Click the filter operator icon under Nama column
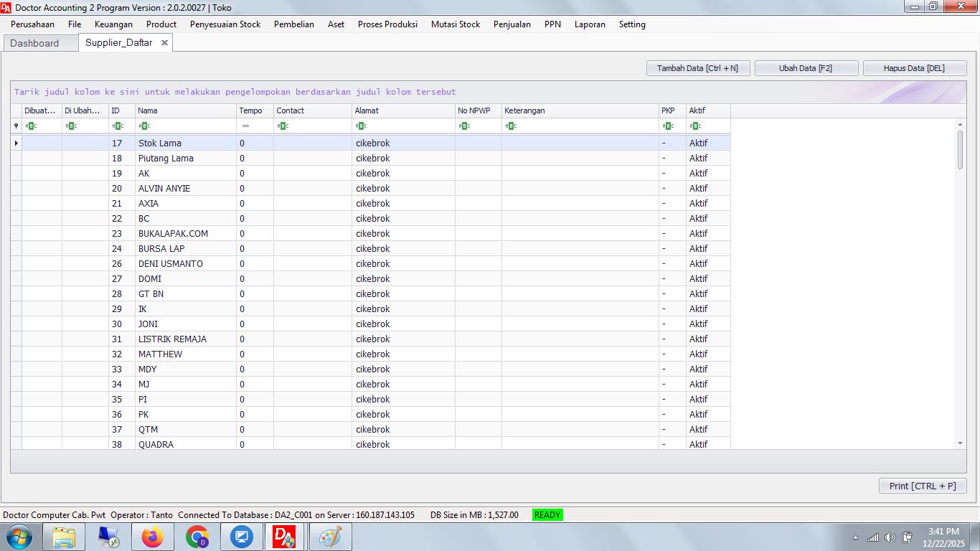 click(143, 126)
